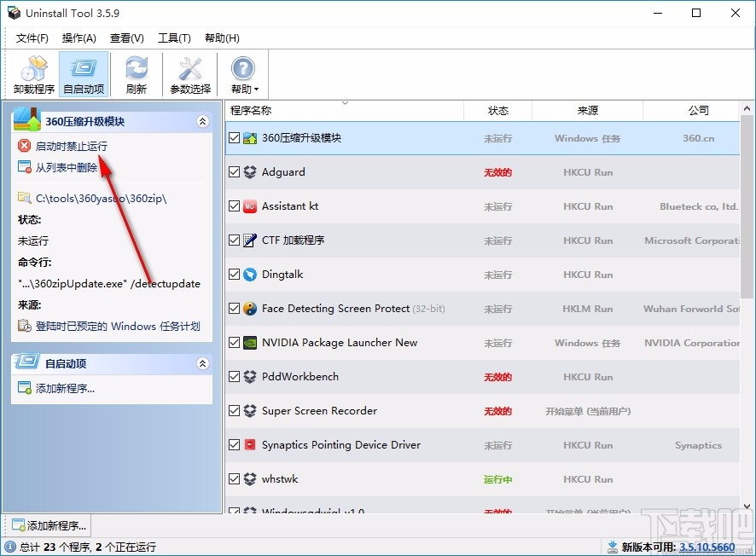The image size is (756, 556).
Task: Uncheck Super Screen Recorder entry
Action: [234, 411]
